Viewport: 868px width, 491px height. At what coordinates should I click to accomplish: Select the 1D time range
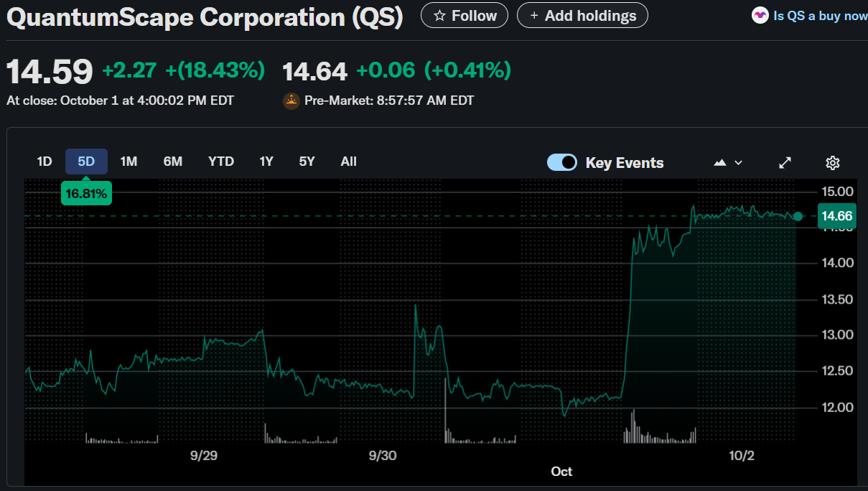point(45,162)
